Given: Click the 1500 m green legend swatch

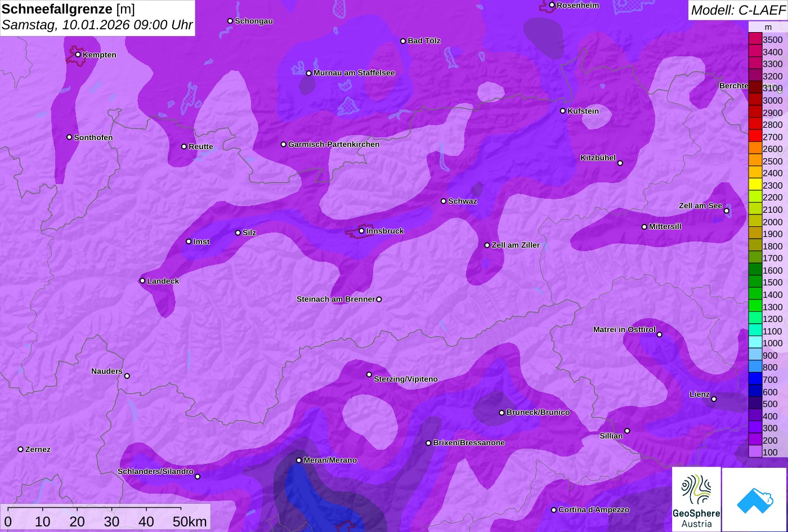Looking at the screenshot, I should pos(755,282).
